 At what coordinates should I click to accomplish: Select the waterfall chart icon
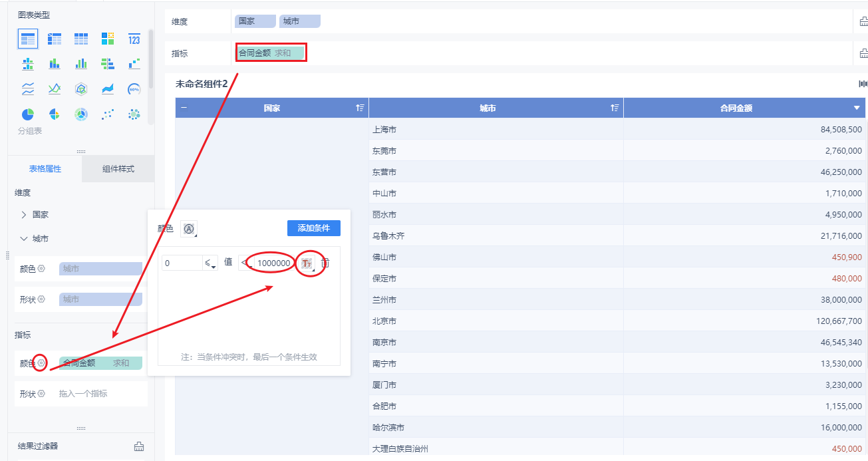[x=134, y=64]
